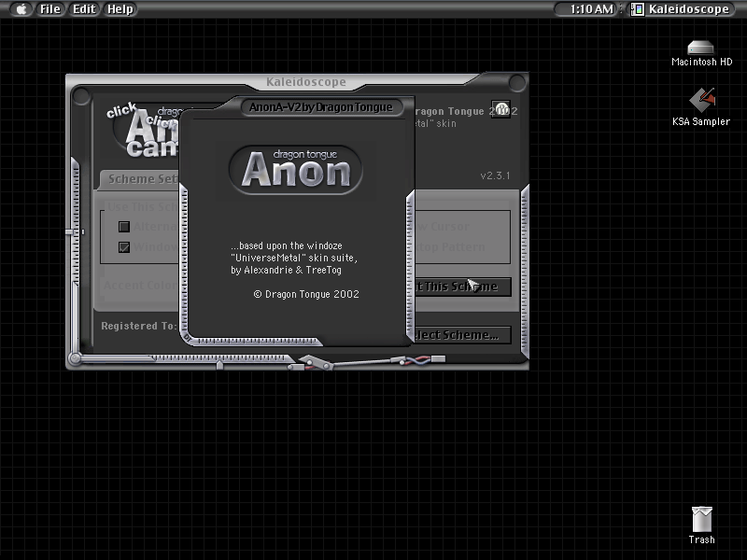The image size is (747, 560).
Task: Click the small icon in Kaleidoscope window's top-right
Action: 500,109
